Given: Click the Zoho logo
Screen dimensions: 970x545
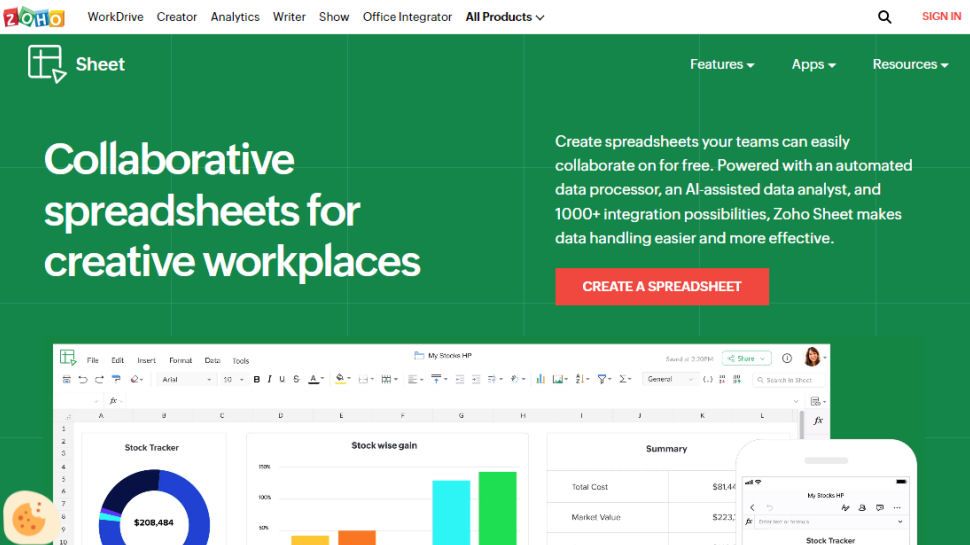Looking at the screenshot, I should [33, 17].
